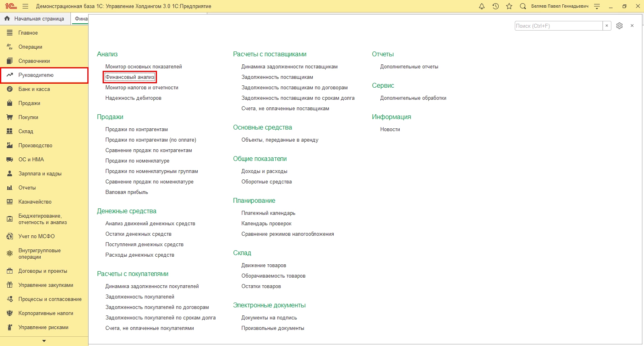Open Счета, не оплаченные покупателями
This screenshot has width=644, height=346.
pyautogui.click(x=150, y=328)
